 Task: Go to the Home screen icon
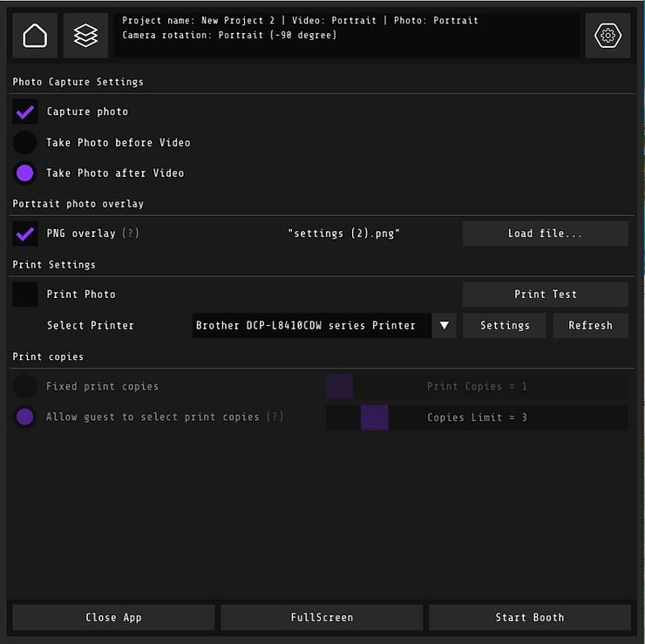click(x=35, y=36)
